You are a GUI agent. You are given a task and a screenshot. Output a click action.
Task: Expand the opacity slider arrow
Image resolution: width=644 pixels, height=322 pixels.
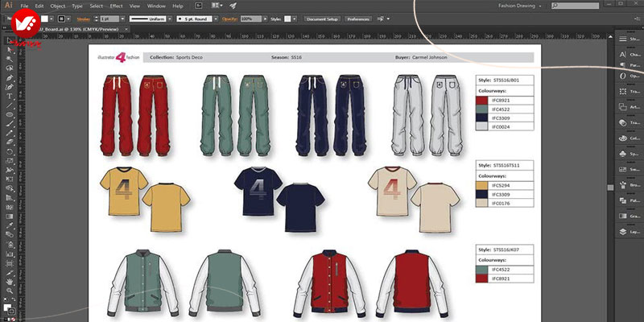pos(265,19)
